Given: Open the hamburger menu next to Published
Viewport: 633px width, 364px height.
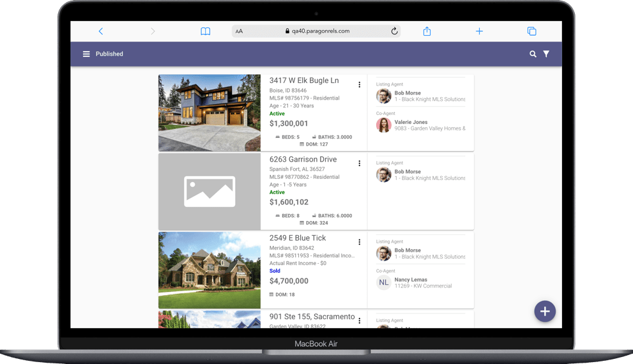Looking at the screenshot, I should point(86,54).
